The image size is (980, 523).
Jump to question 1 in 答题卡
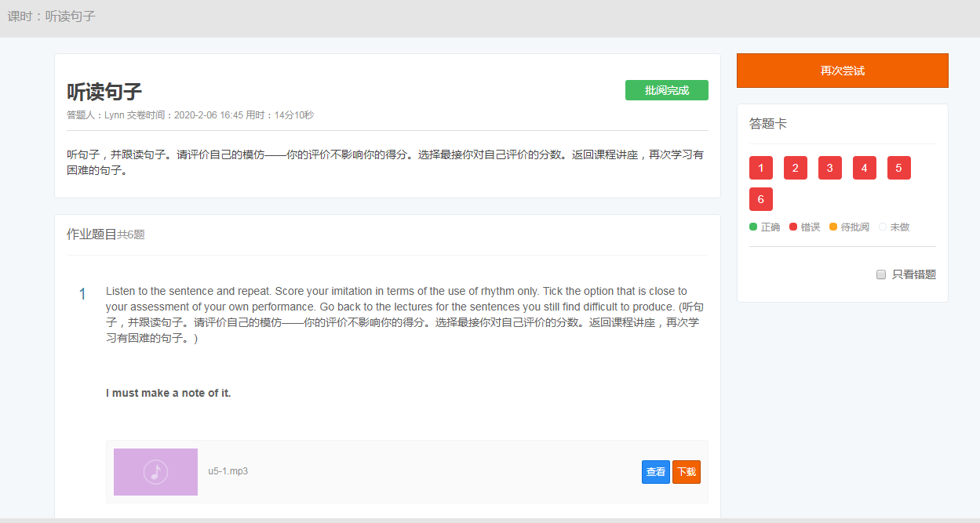click(x=760, y=169)
